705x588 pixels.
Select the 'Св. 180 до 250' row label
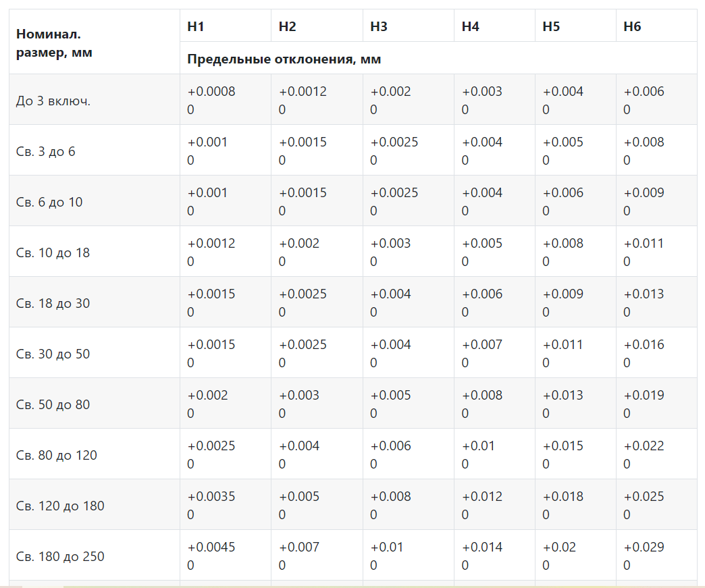coord(60,556)
